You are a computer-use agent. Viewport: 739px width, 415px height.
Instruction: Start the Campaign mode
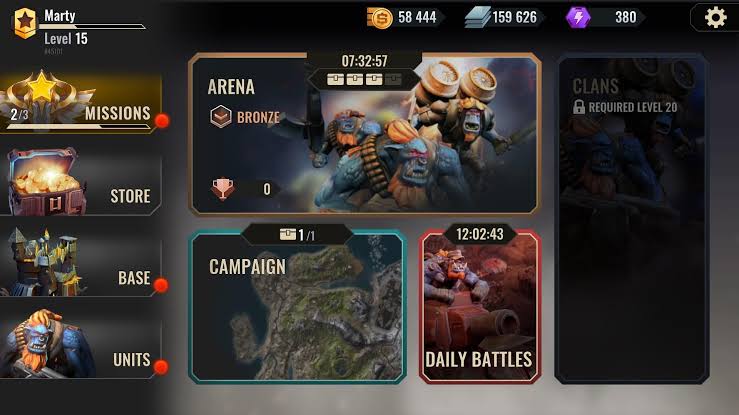click(x=297, y=306)
